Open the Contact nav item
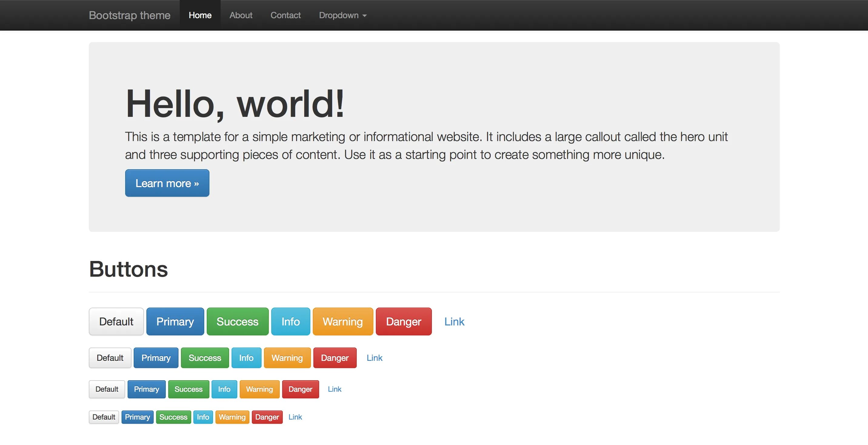This screenshot has height=445, width=868. (x=285, y=15)
